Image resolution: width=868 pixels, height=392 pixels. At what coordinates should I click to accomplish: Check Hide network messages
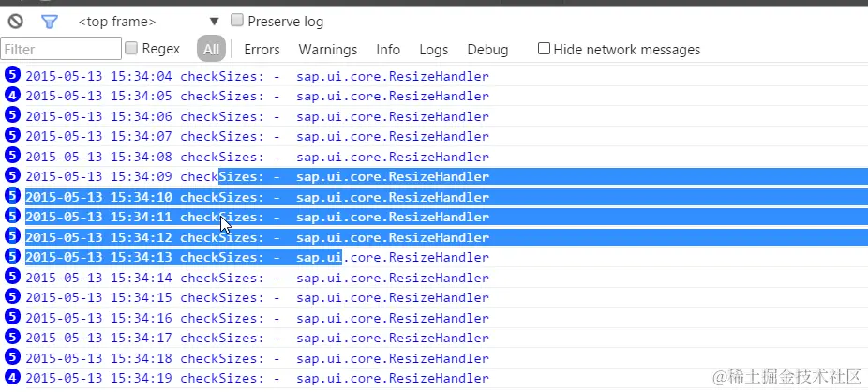click(x=545, y=48)
